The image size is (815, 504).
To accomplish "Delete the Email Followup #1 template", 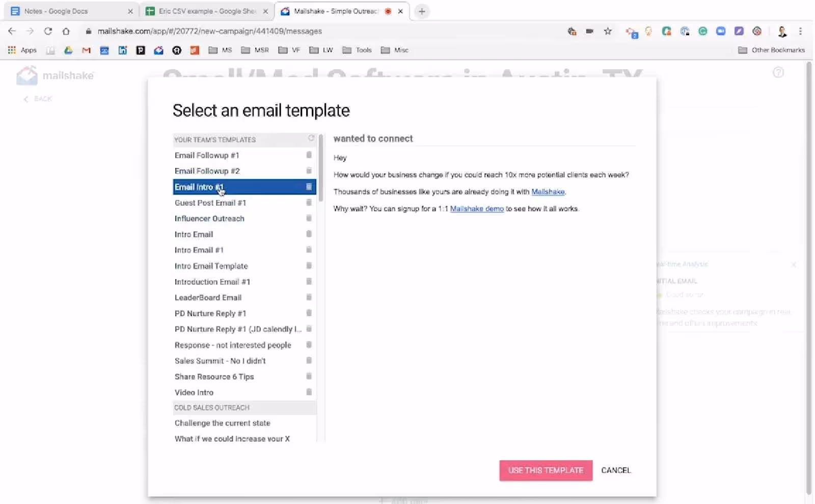I will pyautogui.click(x=309, y=155).
